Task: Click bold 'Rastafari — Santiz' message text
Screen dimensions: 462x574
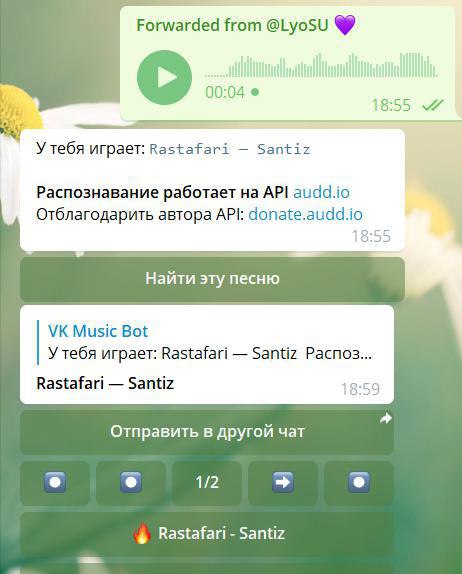Action: click(105, 384)
